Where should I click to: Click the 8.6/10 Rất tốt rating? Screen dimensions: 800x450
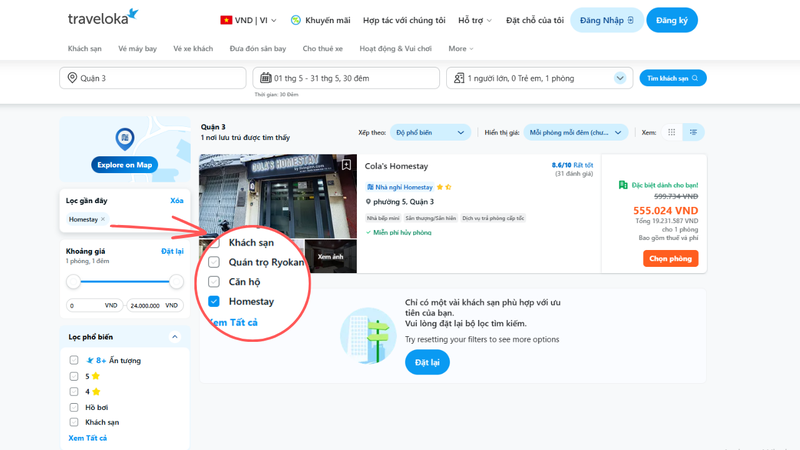coord(572,165)
